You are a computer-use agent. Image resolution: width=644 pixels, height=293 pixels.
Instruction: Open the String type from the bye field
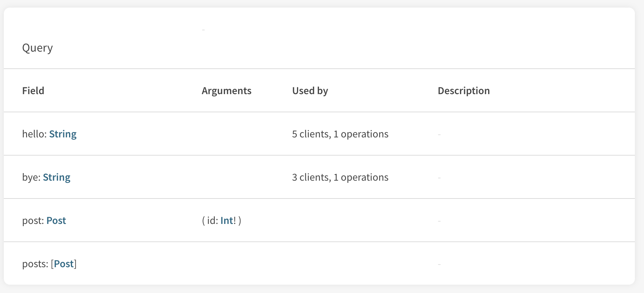57,177
